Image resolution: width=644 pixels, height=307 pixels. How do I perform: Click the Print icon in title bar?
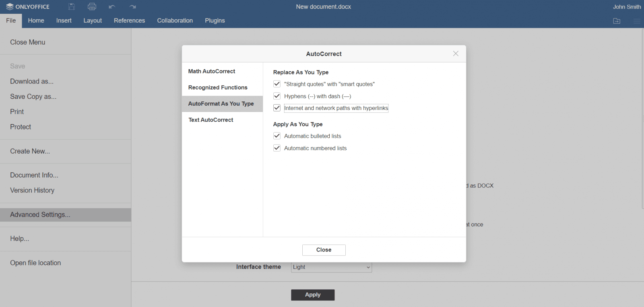click(92, 6)
